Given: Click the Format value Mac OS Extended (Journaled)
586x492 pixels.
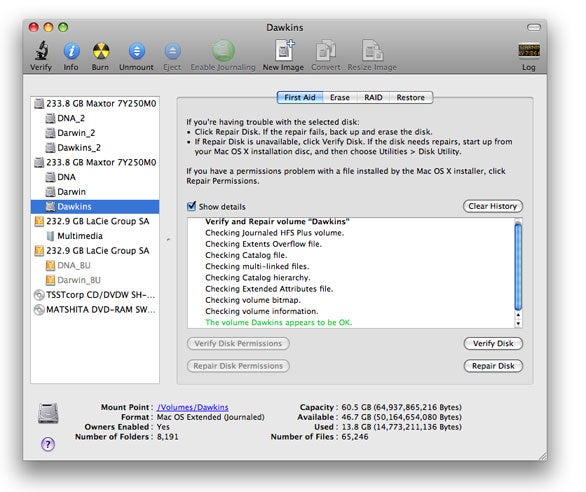Looking at the screenshot, I should click(x=210, y=417).
